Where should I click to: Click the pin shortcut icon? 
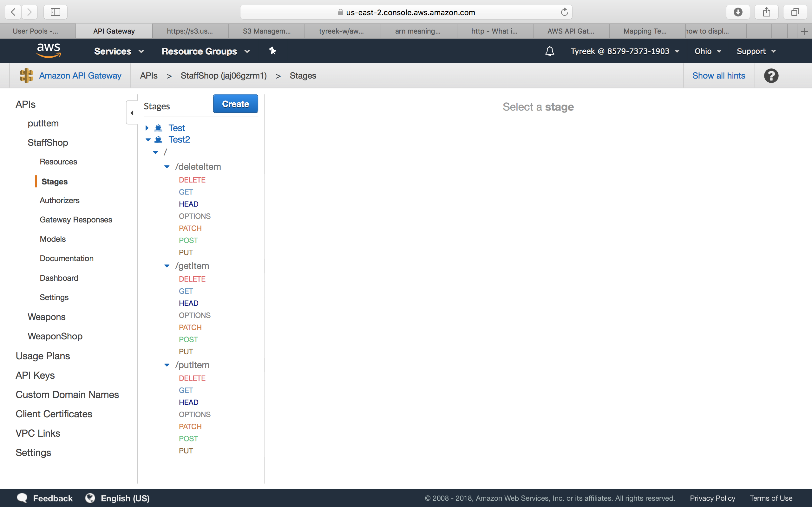click(272, 51)
